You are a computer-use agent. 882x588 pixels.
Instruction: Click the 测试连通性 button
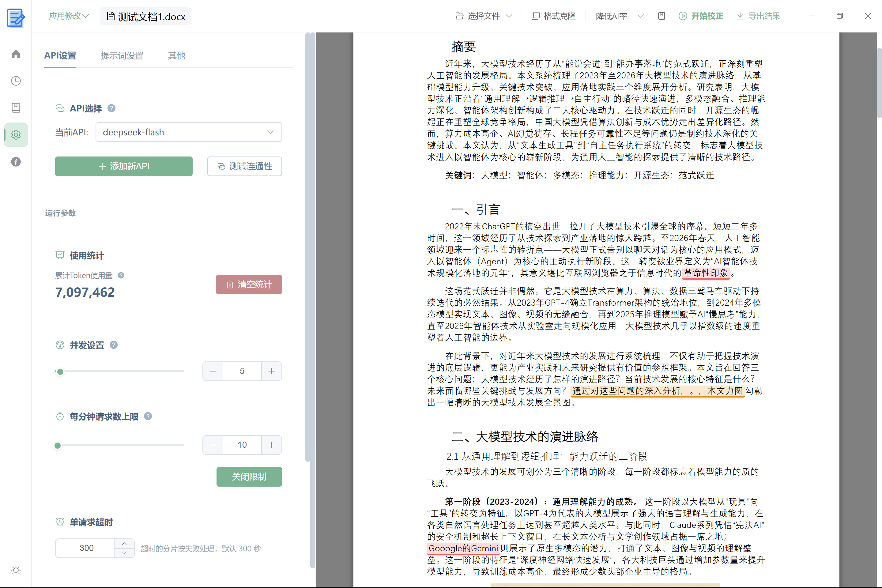(244, 166)
